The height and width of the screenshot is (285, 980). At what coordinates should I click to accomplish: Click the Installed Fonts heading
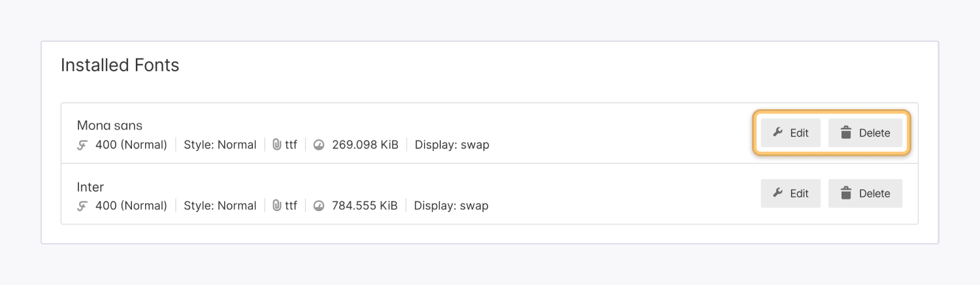tap(120, 65)
